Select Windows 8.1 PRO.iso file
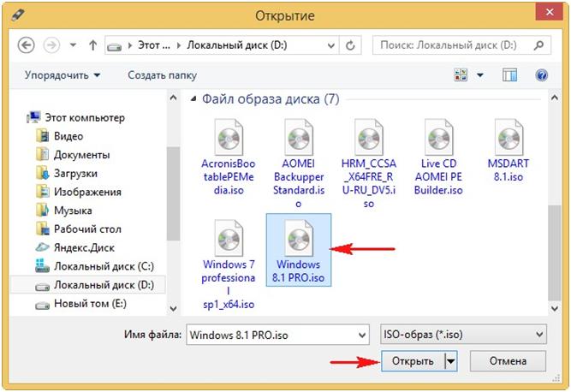The width and height of the screenshot is (571, 392). click(299, 250)
